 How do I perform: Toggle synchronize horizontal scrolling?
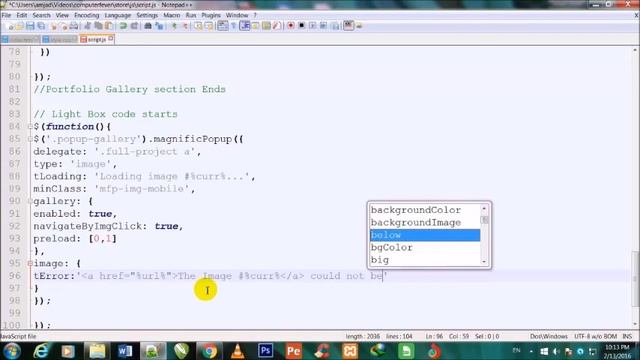pos(209,26)
